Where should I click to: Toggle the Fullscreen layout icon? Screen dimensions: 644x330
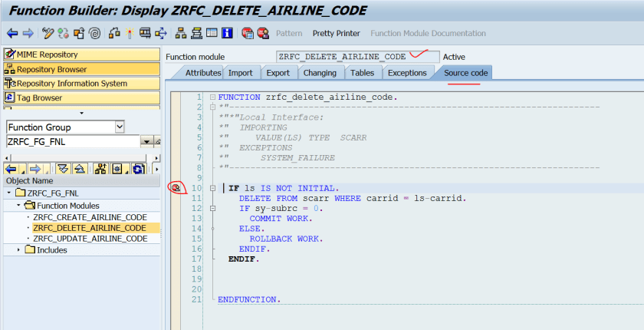[x=212, y=33]
